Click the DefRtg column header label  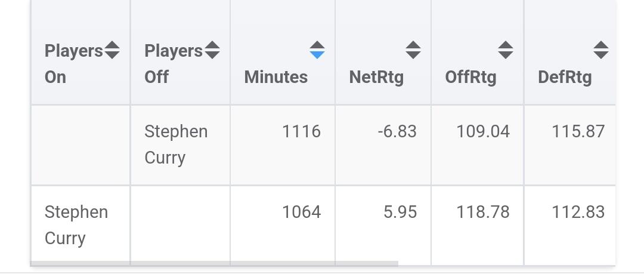(x=565, y=77)
